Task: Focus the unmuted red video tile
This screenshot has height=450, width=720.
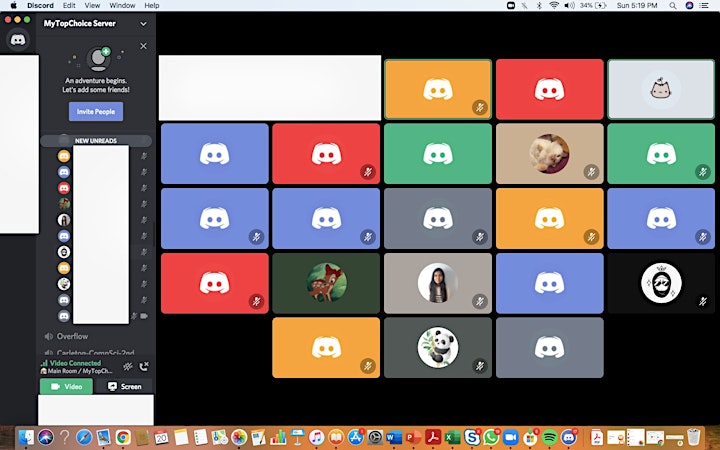Action: [x=550, y=89]
